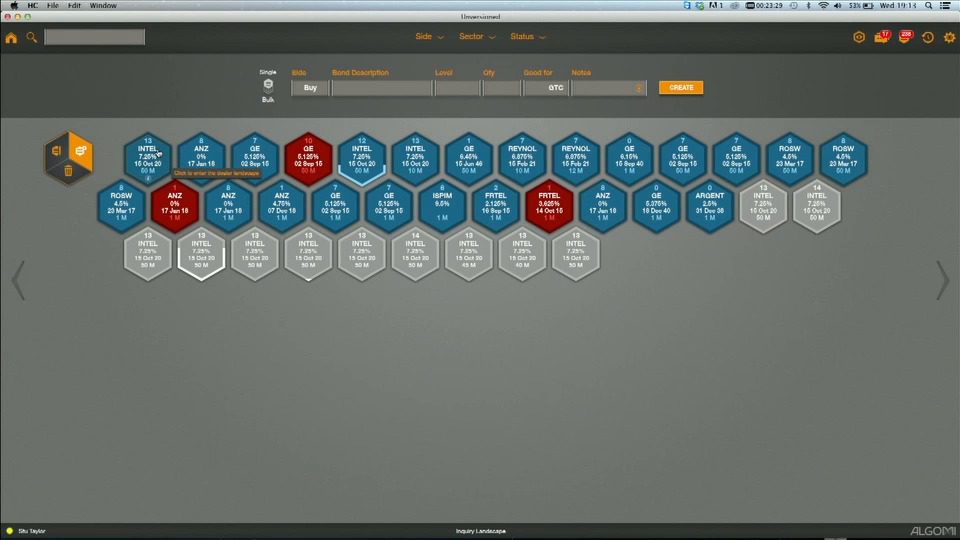This screenshot has height=540, width=960.
Task: Open the Apple menu
Action: click(x=13, y=6)
